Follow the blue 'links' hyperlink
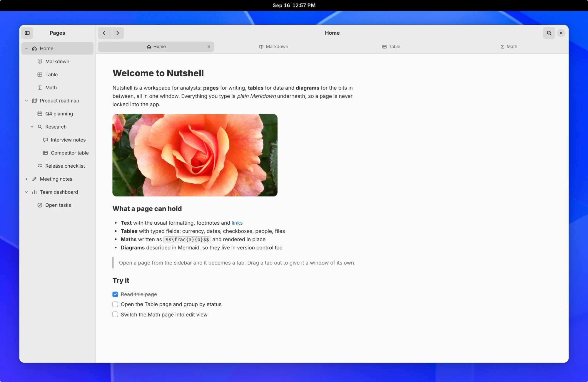 pos(237,223)
